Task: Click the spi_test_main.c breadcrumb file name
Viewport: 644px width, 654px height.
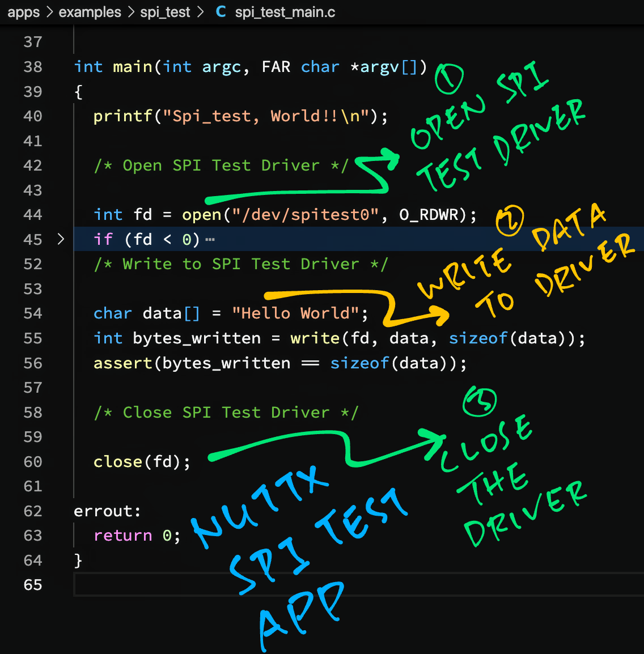Action: coord(285,12)
